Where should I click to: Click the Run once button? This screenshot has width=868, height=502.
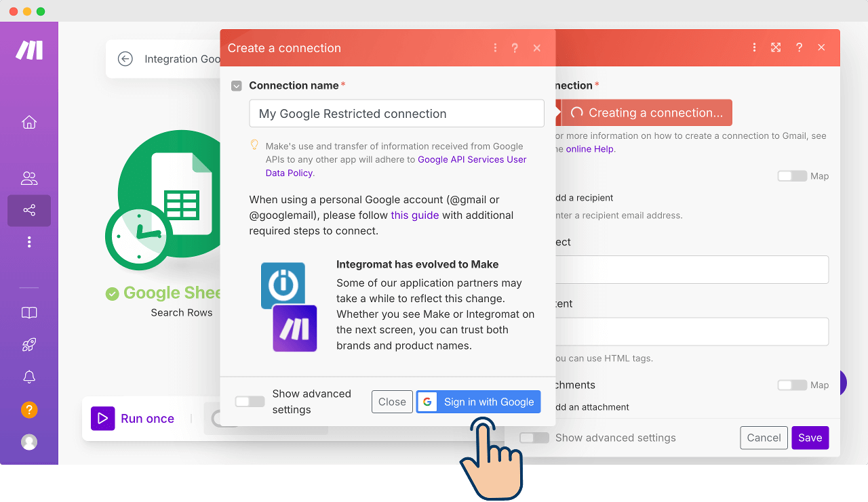point(133,419)
